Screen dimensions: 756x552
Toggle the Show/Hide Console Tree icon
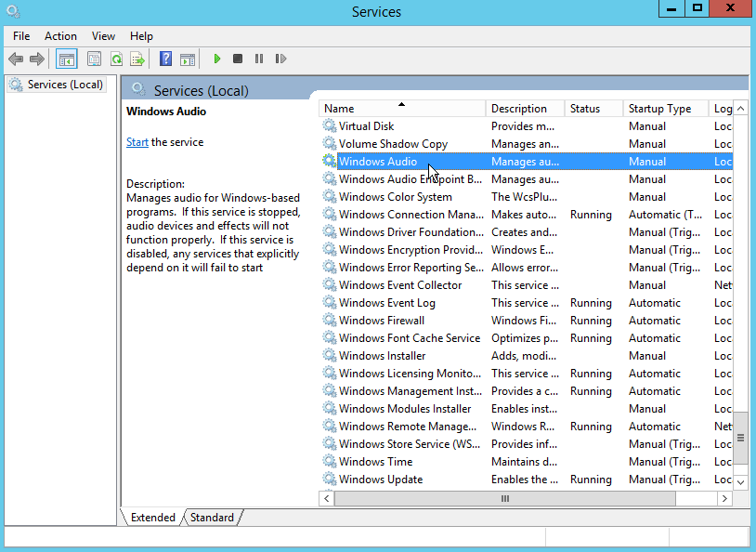[67, 59]
